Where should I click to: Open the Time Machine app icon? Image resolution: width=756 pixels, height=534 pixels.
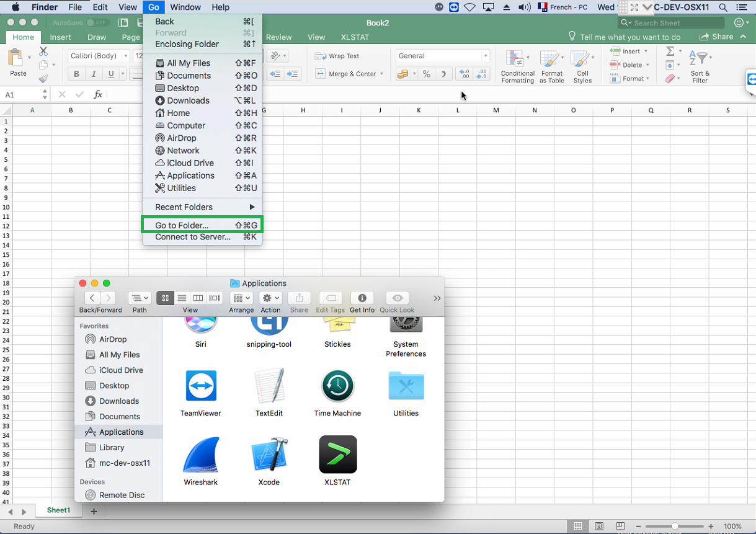pos(337,386)
